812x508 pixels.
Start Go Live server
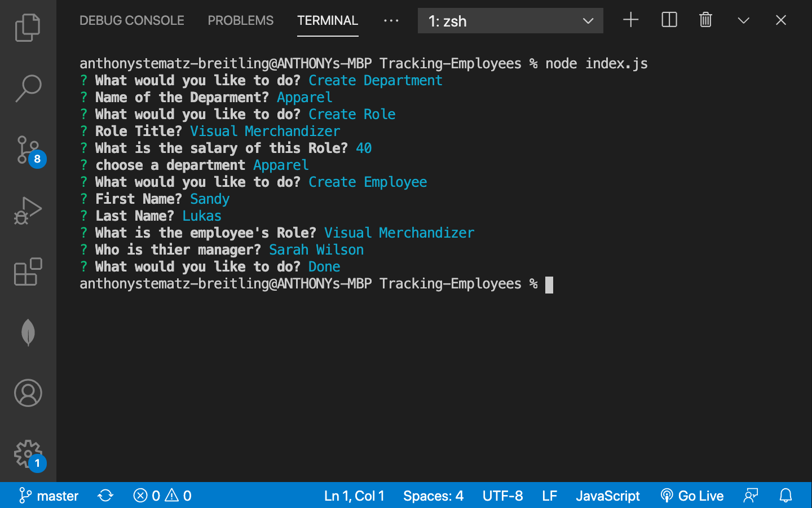tap(691, 496)
